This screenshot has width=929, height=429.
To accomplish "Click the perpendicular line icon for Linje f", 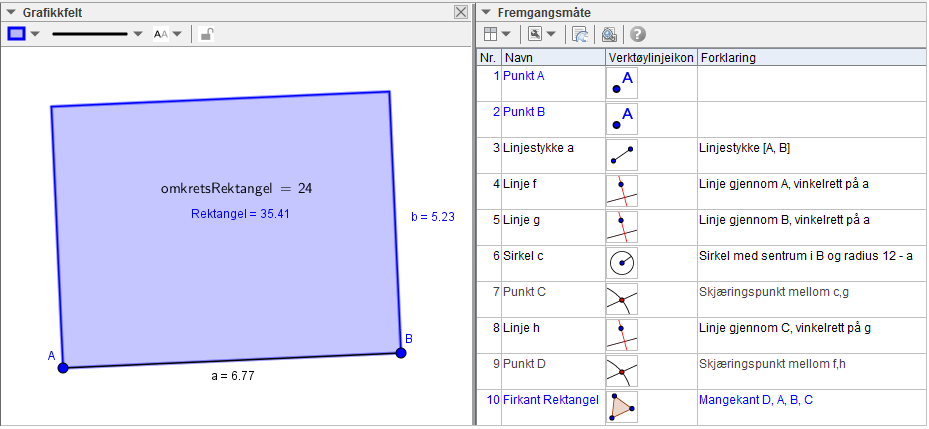I will coord(621,190).
